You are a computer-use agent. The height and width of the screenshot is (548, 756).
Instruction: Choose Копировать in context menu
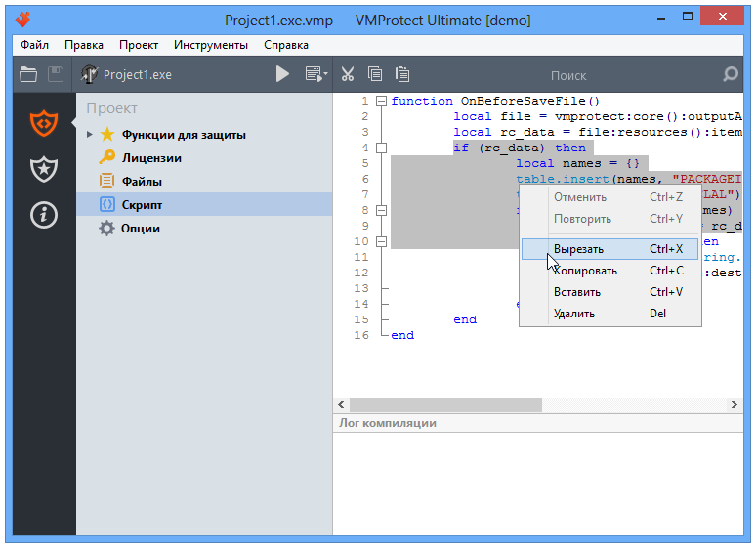609,271
